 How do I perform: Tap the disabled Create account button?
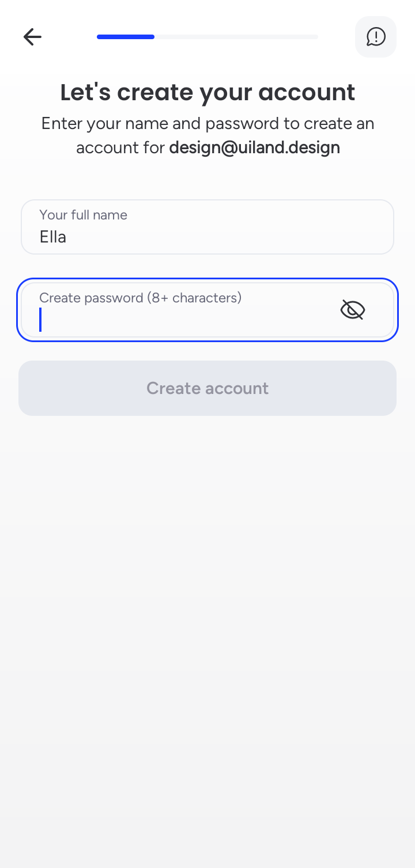[207, 388]
